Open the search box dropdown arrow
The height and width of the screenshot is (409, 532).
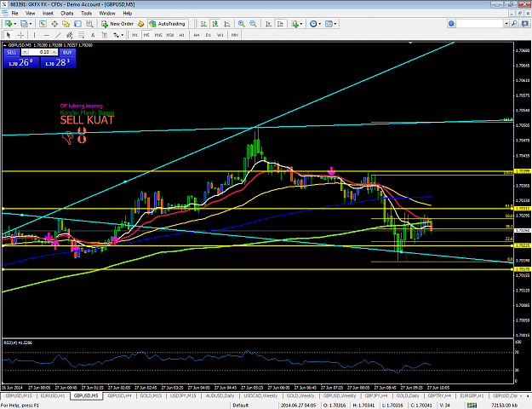click(506, 24)
